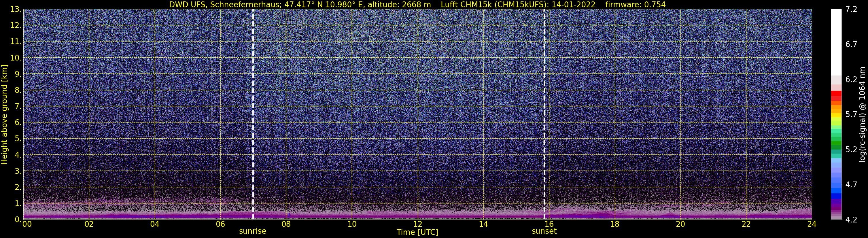
Task: Click the "log(rc-signal) @ 1064 nm" colorbar title
Action: pyautogui.click(x=863, y=115)
